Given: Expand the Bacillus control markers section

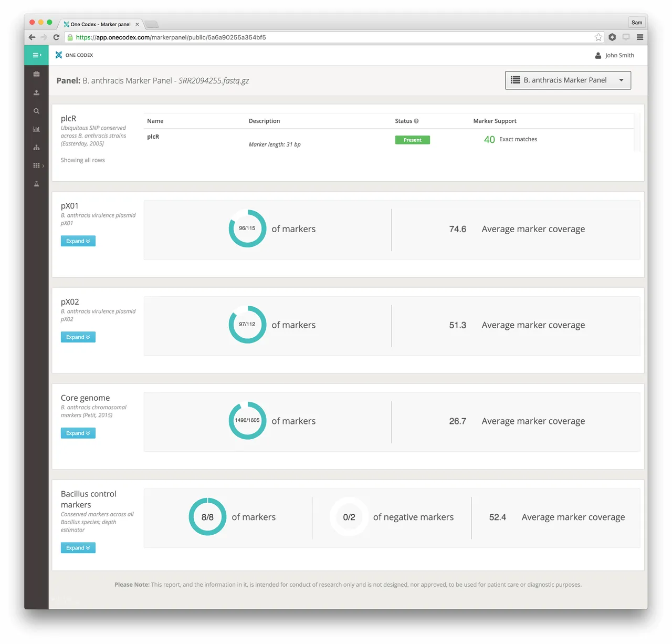Looking at the screenshot, I should coord(78,548).
